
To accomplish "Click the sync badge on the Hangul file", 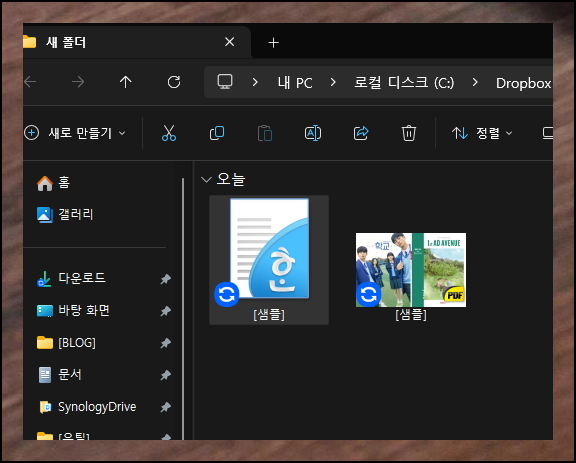I will pos(227,294).
